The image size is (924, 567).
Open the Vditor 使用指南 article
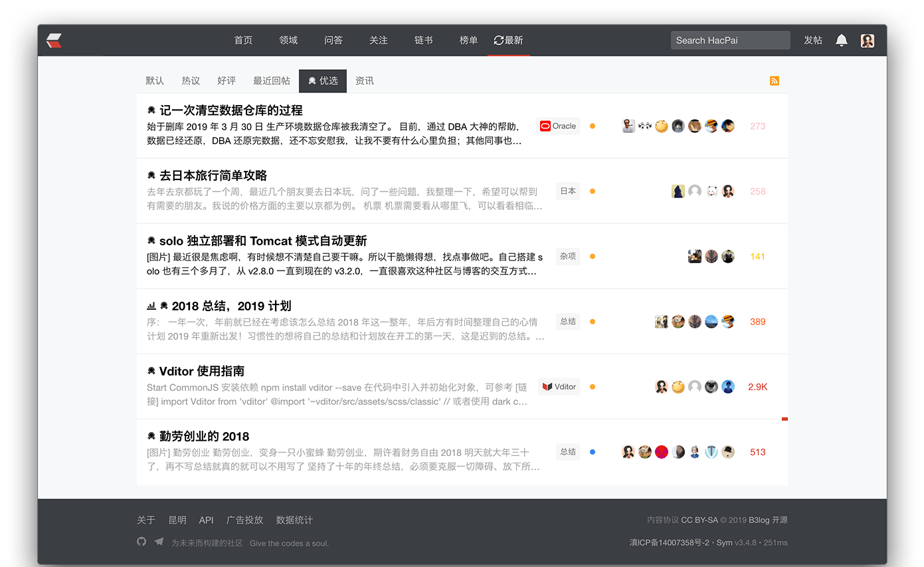click(201, 371)
